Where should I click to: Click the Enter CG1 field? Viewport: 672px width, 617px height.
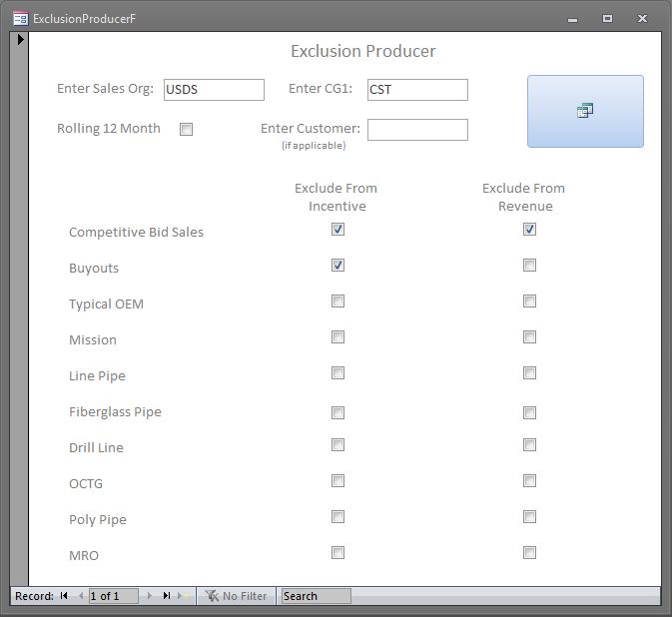pyautogui.click(x=417, y=90)
